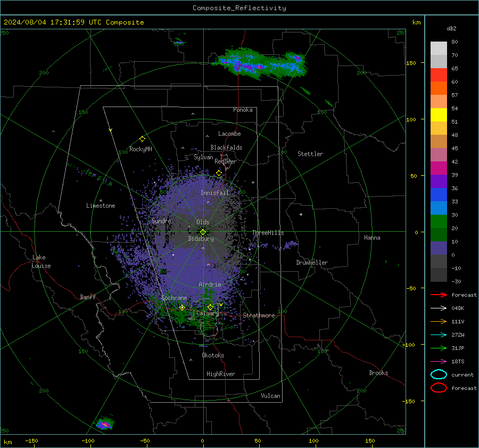Click the white 04DK arrow in legend

tap(439, 308)
